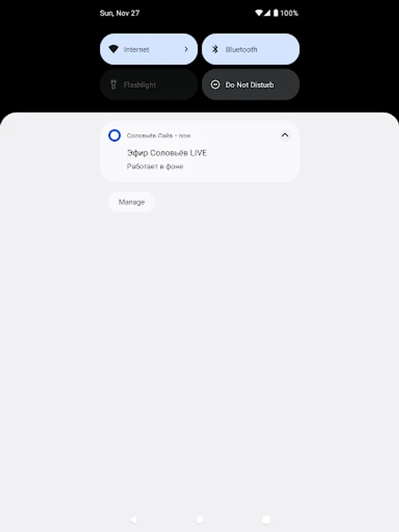This screenshot has height=532, width=399.
Task: Toggle the Bluetooth quick settings tile
Action: 251,49
